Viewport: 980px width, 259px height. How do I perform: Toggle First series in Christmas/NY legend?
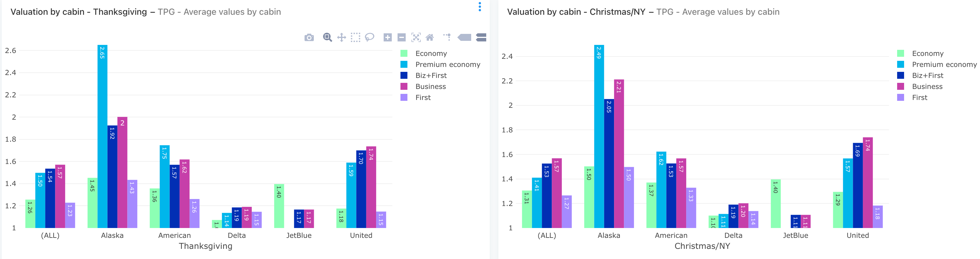[x=919, y=98]
